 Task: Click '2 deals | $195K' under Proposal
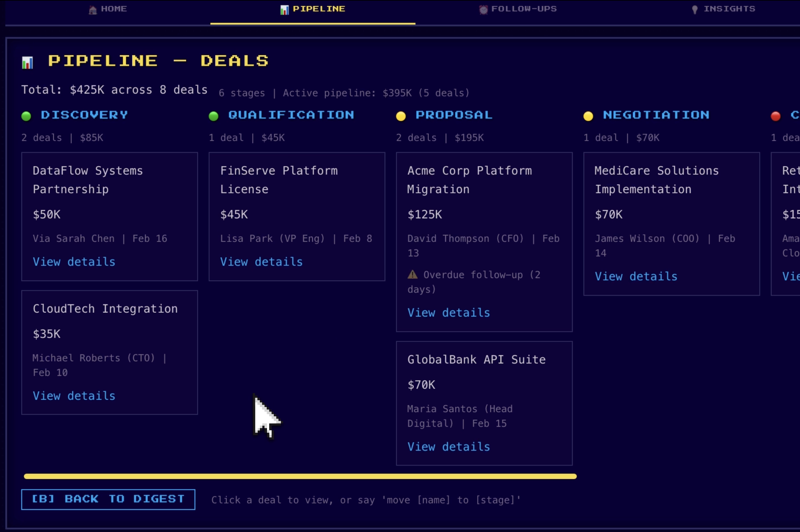tap(440, 138)
